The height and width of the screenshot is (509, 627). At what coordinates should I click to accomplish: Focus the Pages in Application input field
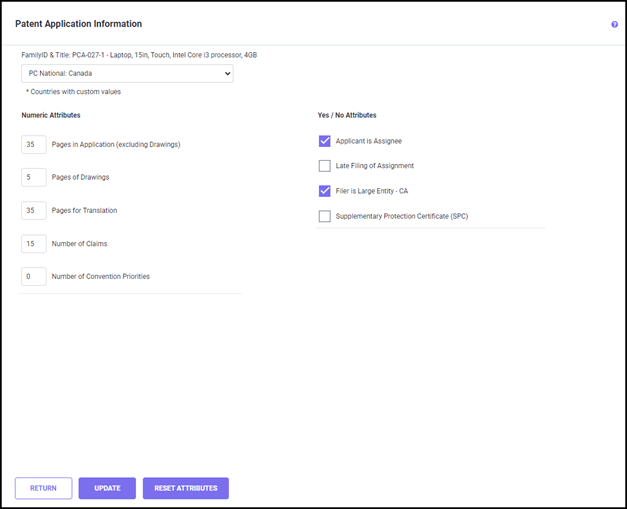pos(34,144)
